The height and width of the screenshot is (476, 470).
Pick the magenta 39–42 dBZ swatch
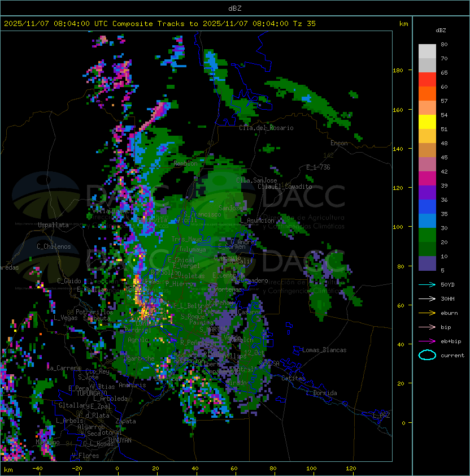(427, 179)
